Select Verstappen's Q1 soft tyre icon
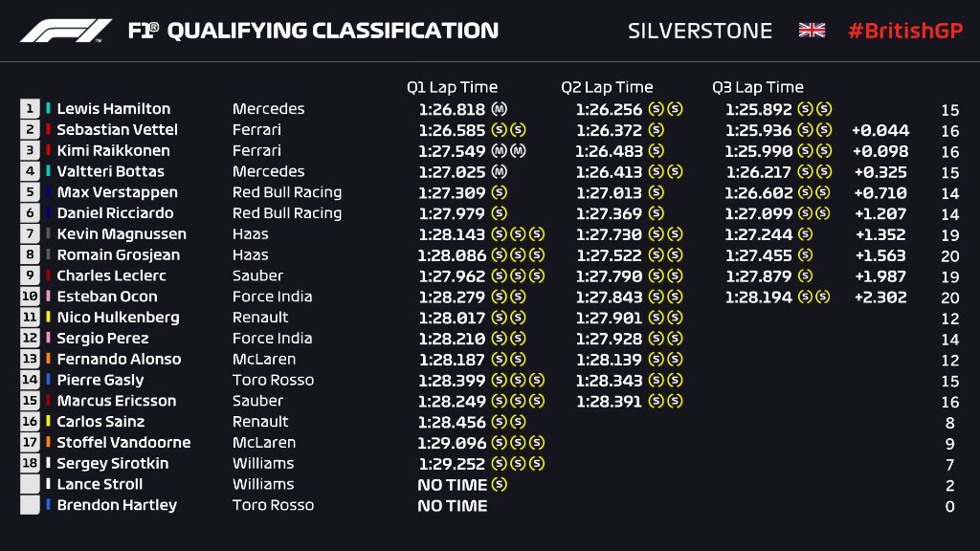This screenshot has width=980, height=551. tap(498, 193)
